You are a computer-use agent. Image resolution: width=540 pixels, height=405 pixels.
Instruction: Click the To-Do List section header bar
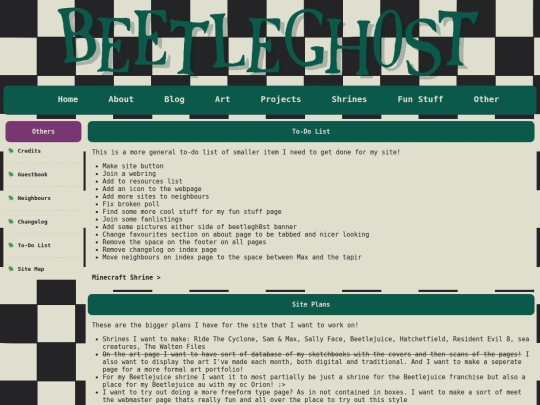pos(311,132)
